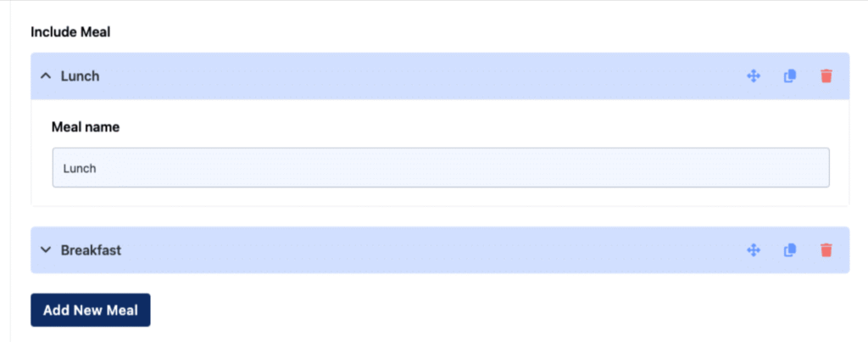The height and width of the screenshot is (342, 868).
Task: Click the Meal name field label
Action: (x=86, y=127)
